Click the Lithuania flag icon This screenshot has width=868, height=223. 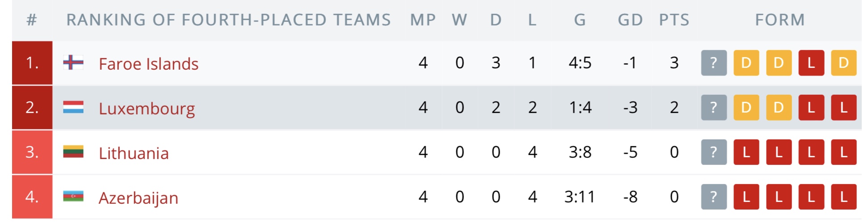coord(73,152)
